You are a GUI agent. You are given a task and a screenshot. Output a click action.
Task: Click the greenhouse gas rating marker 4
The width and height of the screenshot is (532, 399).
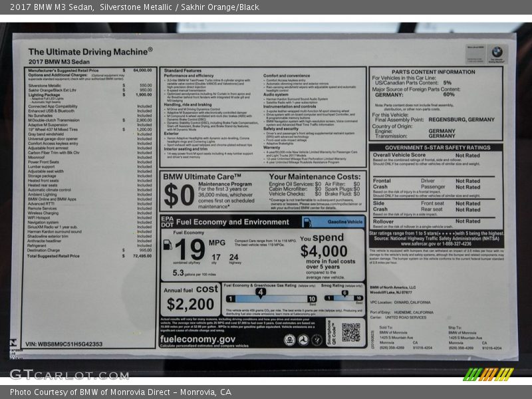[260, 293]
